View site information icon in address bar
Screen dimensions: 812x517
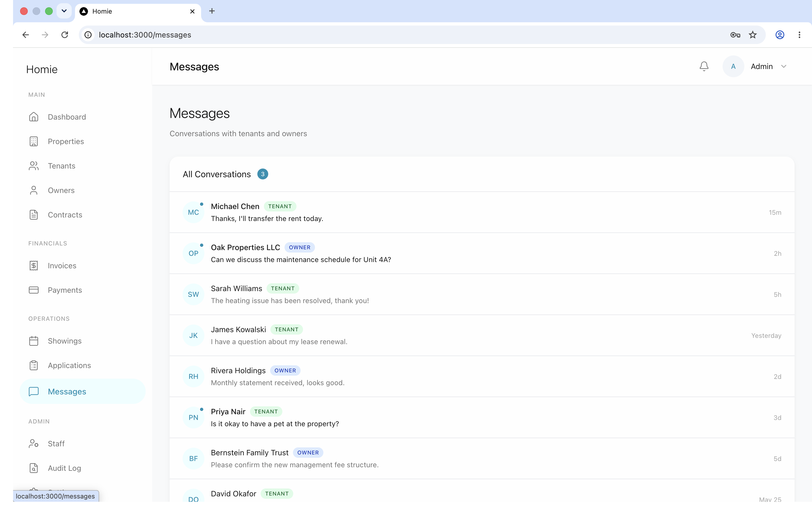88,35
